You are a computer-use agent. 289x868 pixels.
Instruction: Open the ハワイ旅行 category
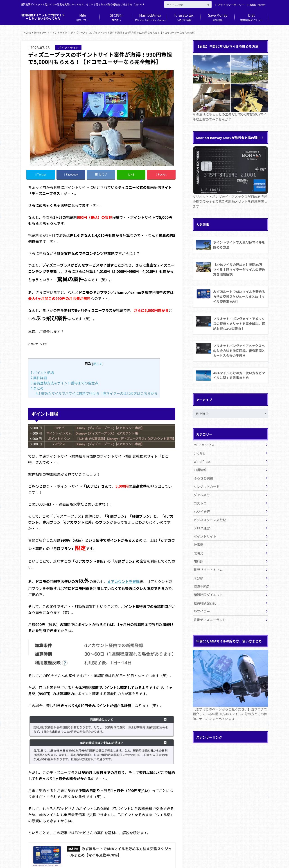coord(230,512)
